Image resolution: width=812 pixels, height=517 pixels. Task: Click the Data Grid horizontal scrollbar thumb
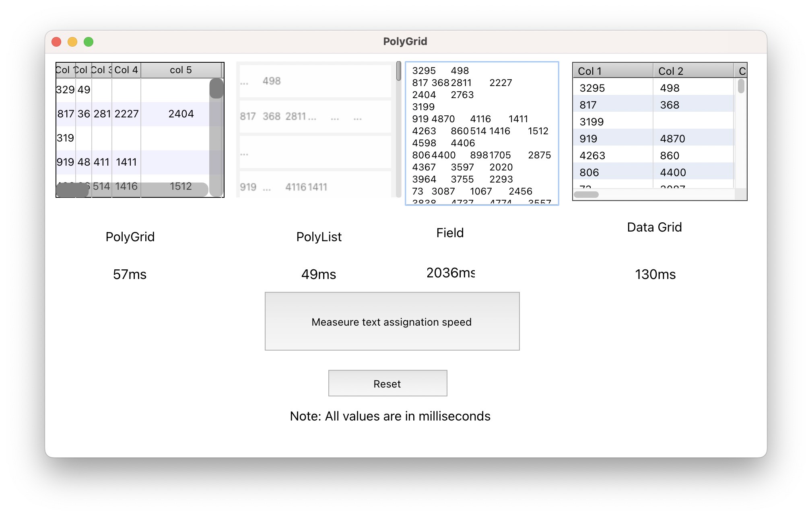pos(586,195)
